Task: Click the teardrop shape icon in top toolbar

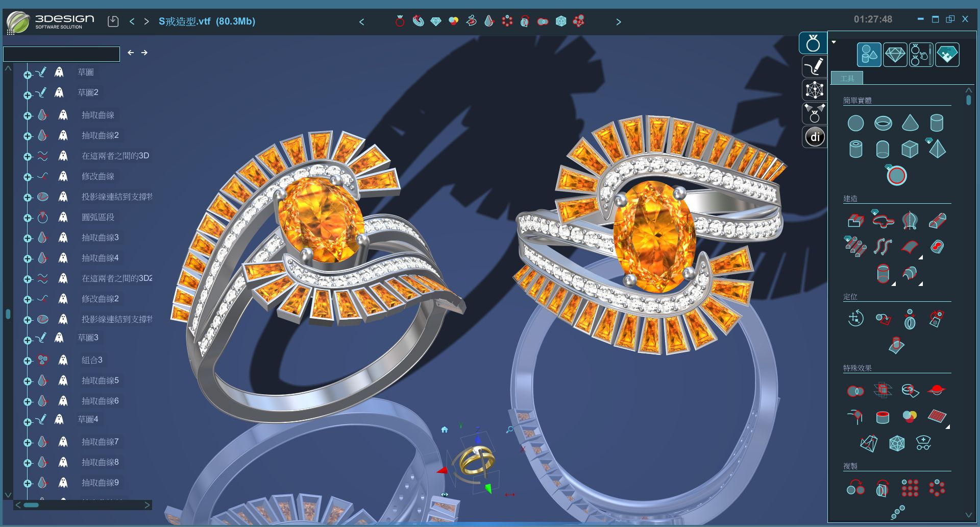Action: pos(489,21)
